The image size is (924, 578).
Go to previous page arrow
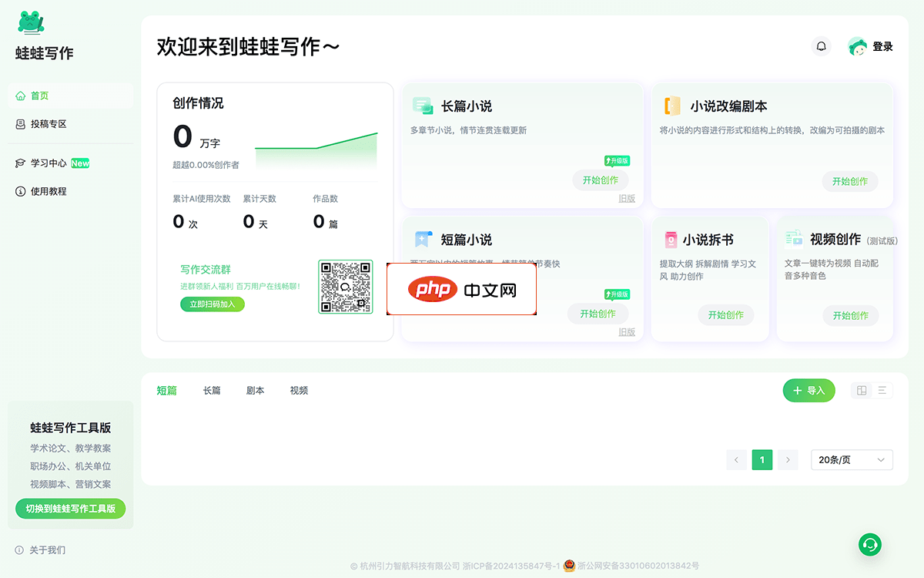click(736, 460)
